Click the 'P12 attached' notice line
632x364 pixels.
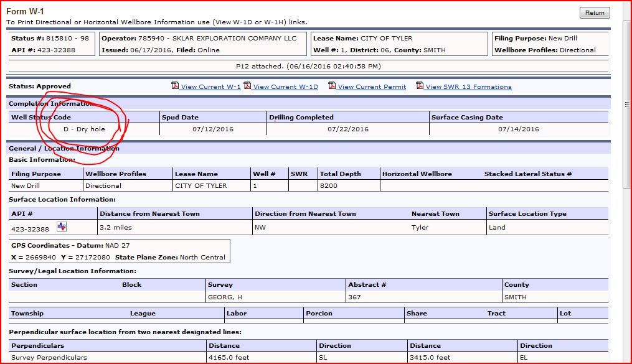pos(308,66)
